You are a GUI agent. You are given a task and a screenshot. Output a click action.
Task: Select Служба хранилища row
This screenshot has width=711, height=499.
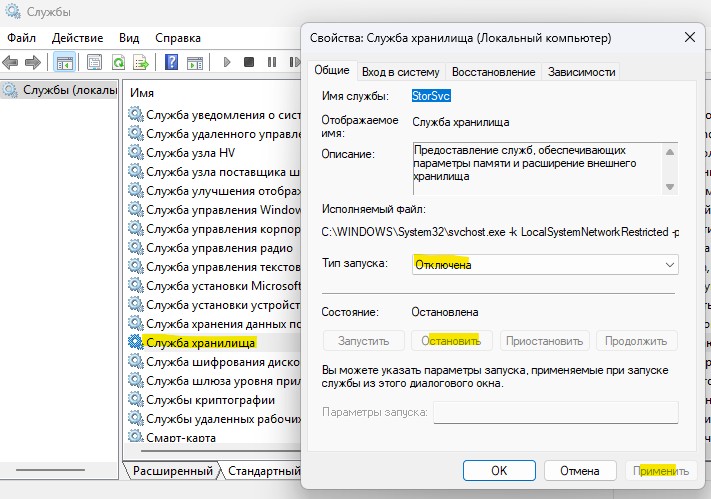coord(214,342)
